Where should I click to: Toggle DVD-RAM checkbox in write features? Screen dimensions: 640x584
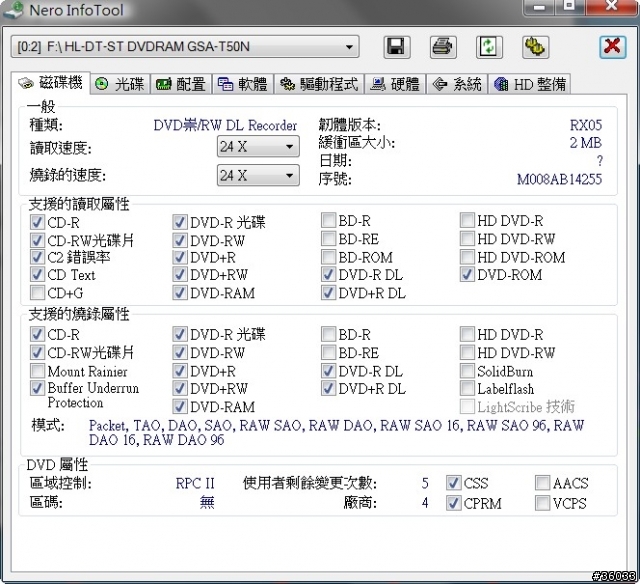coord(180,406)
